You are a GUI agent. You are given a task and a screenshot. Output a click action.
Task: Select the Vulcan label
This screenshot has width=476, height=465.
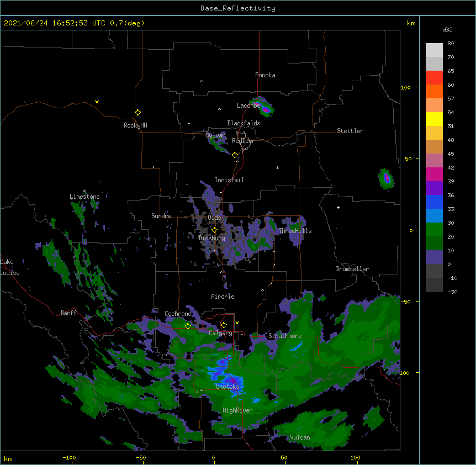pos(300,437)
